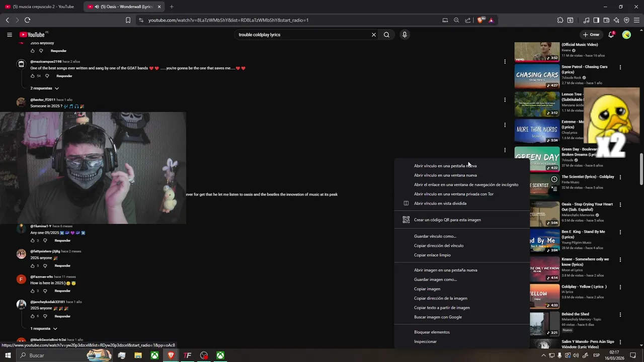This screenshot has height=362, width=644.
Task: Reload the page
Action: (x=27, y=20)
